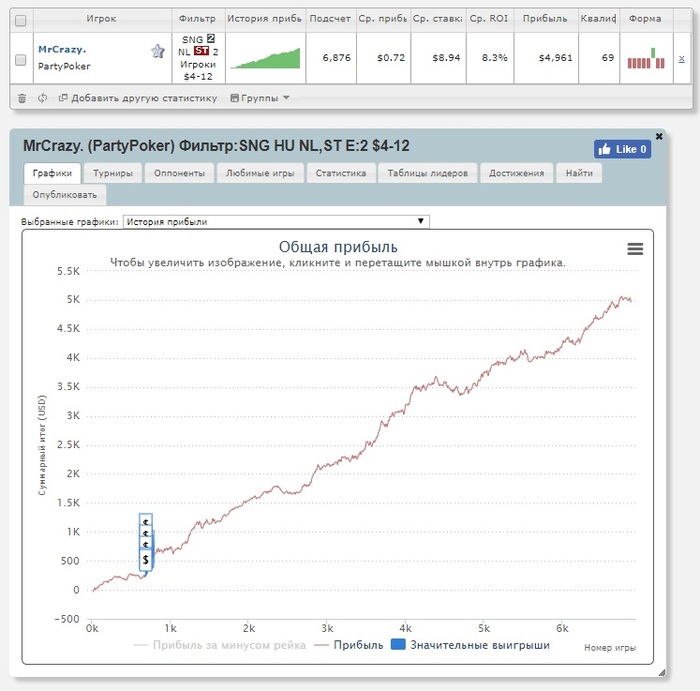Remove MrCrazy. row with the x link
This screenshot has width=700, height=691.
pyautogui.click(x=681, y=58)
